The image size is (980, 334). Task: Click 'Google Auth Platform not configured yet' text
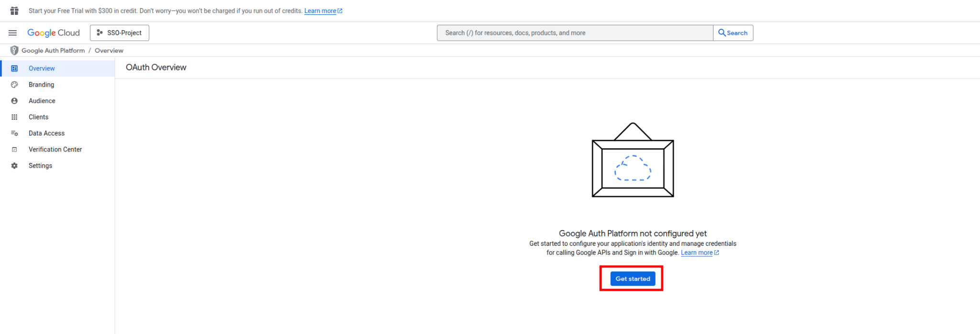pos(633,233)
